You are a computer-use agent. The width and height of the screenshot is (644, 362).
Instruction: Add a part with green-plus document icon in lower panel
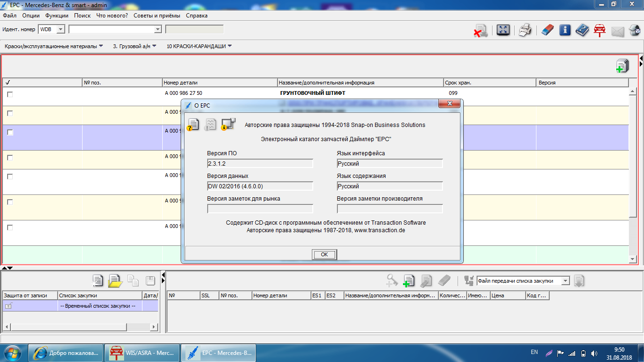click(x=409, y=281)
